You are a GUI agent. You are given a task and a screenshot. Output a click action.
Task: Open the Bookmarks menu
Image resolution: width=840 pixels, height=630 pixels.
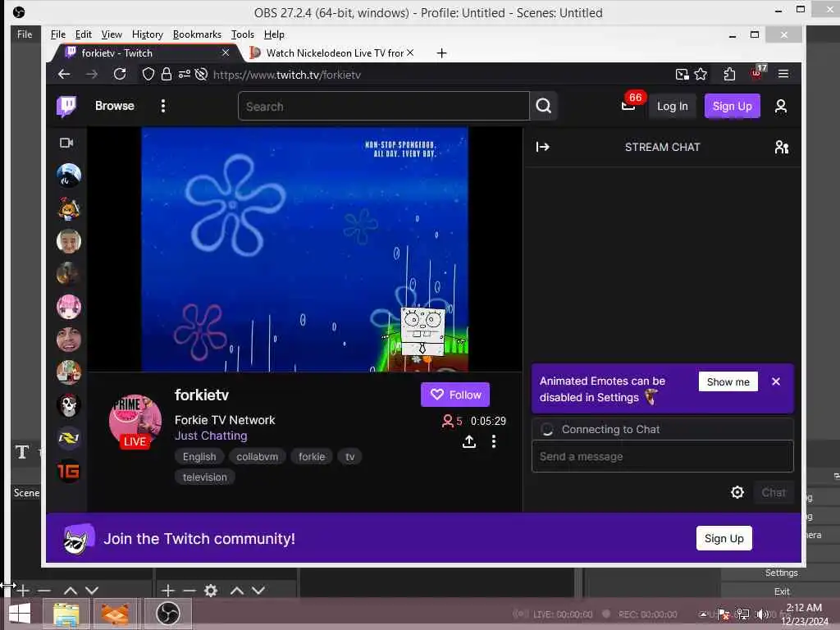(x=197, y=34)
